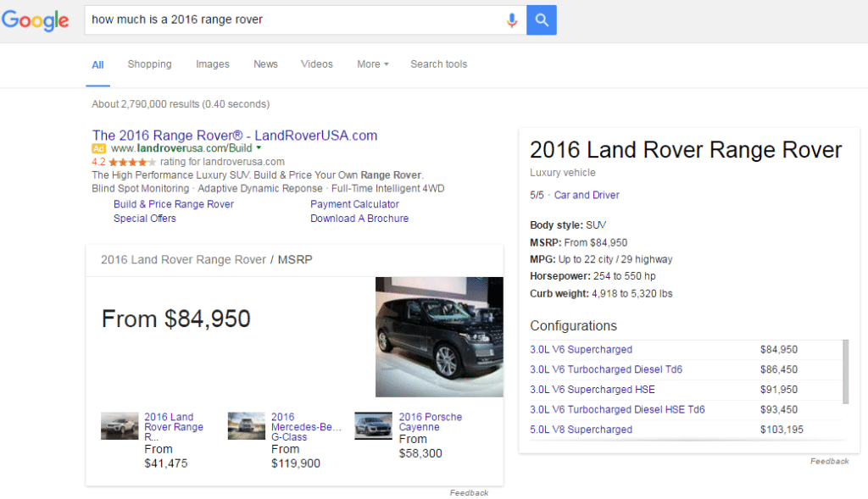Click the voice search microphone icon
Screen dimensions: 868x499
[x=512, y=20]
